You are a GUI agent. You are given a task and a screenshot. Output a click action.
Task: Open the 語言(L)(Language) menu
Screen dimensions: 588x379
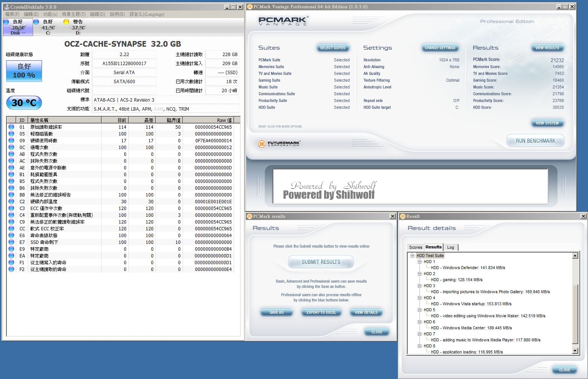tap(147, 14)
